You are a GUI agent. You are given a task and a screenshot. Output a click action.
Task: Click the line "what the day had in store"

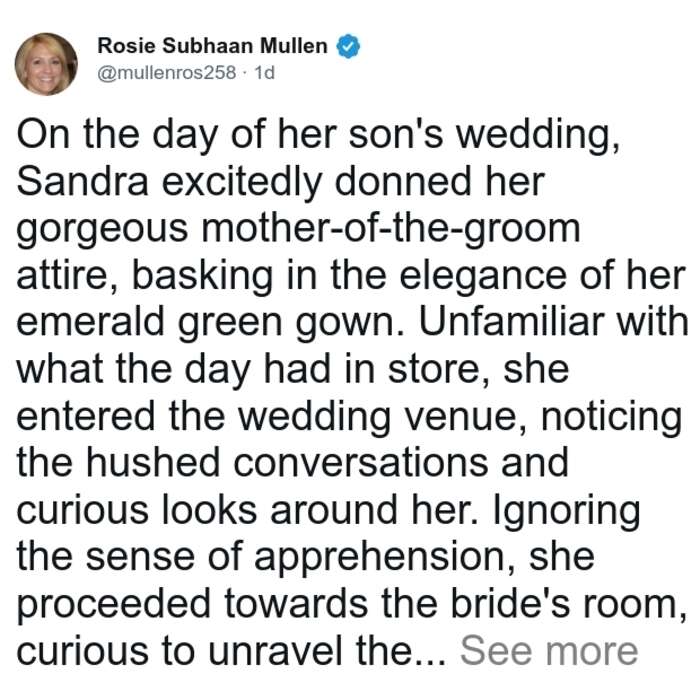tap(292, 370)
